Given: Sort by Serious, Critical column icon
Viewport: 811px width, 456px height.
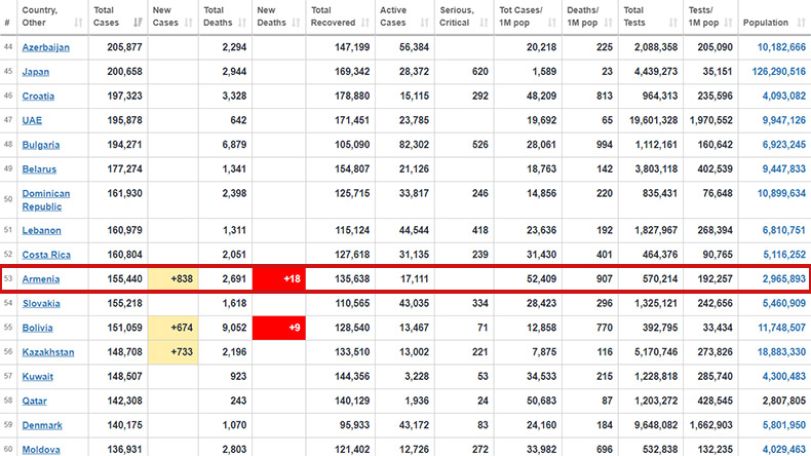Looking at the screenshot, I should coord(484,22).
